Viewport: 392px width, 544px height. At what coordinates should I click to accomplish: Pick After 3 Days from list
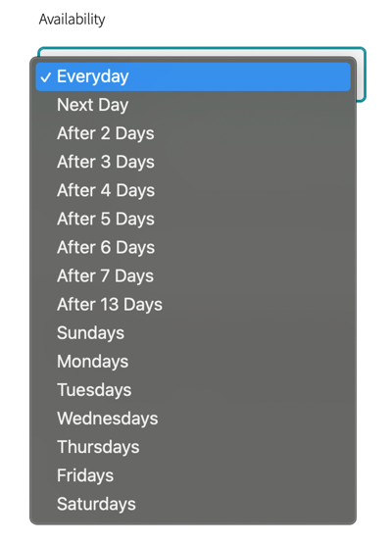(193, 162)
